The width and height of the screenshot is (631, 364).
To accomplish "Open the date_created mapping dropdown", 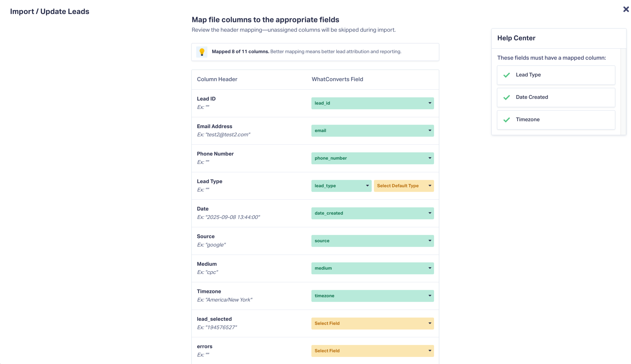I will click(x=372, y=213).
